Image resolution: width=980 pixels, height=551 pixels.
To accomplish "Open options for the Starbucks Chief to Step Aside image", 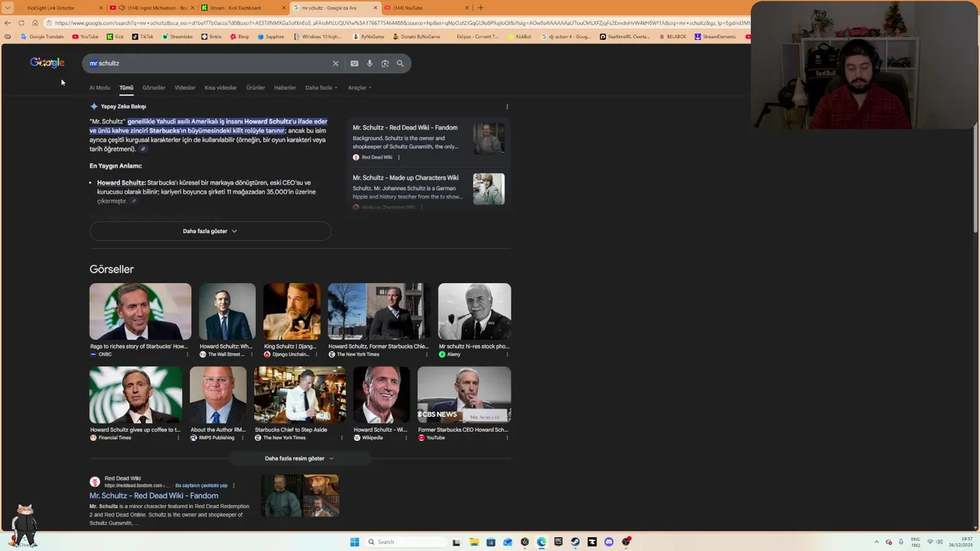I will (341, 438).
